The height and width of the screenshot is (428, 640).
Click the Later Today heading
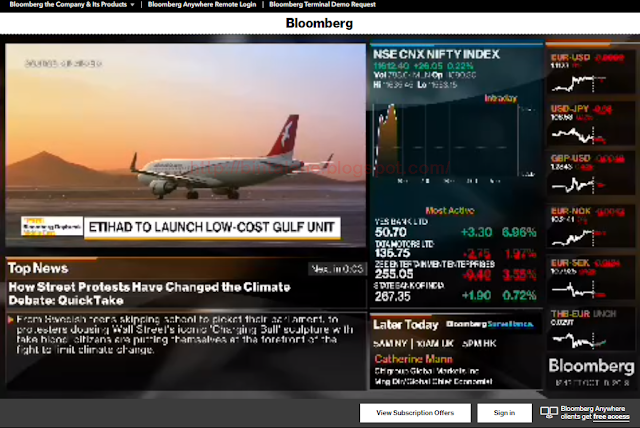405,325
